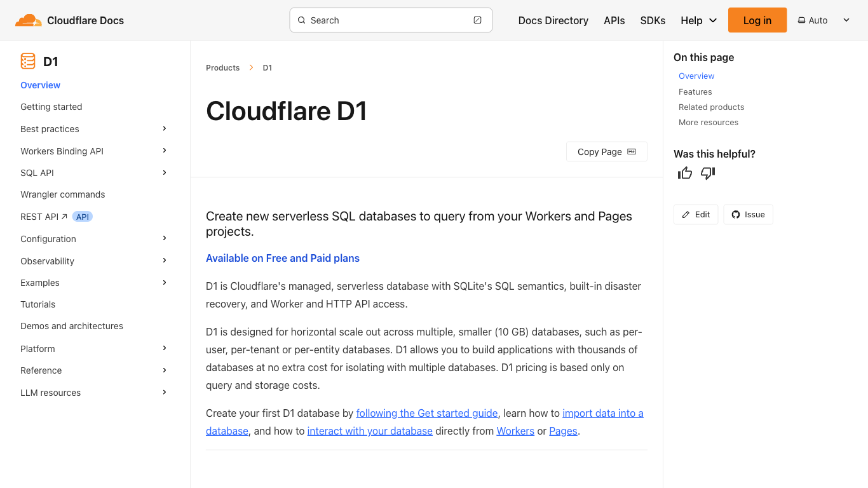The width and height of the screenshot is (868, 488).
Task: Select Overview in the D1 sidebar
Action: pyautogui.click(x=41, y=85)
